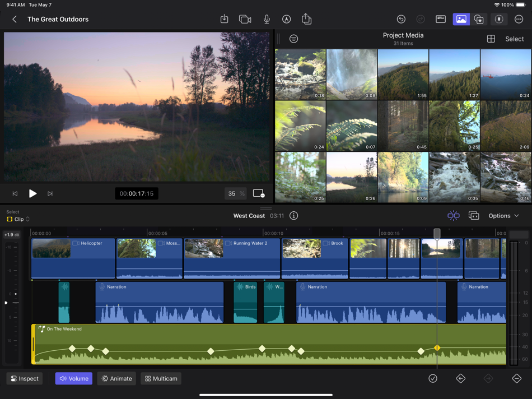The width and height of the screenshot is (532, 399).
Task: Switch to the Multicam tab
Action: (x=161, y=378)
